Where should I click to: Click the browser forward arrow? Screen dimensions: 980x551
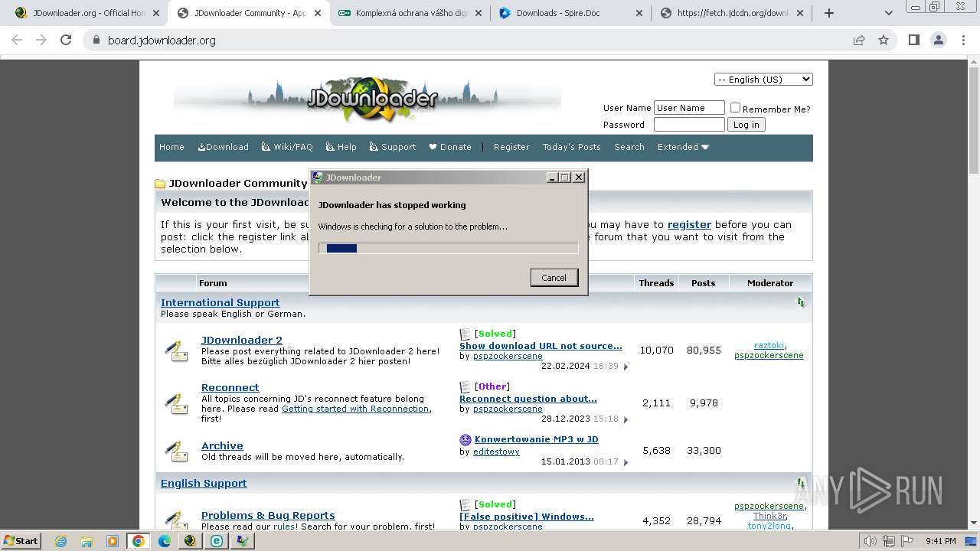(x=41, y=40)
